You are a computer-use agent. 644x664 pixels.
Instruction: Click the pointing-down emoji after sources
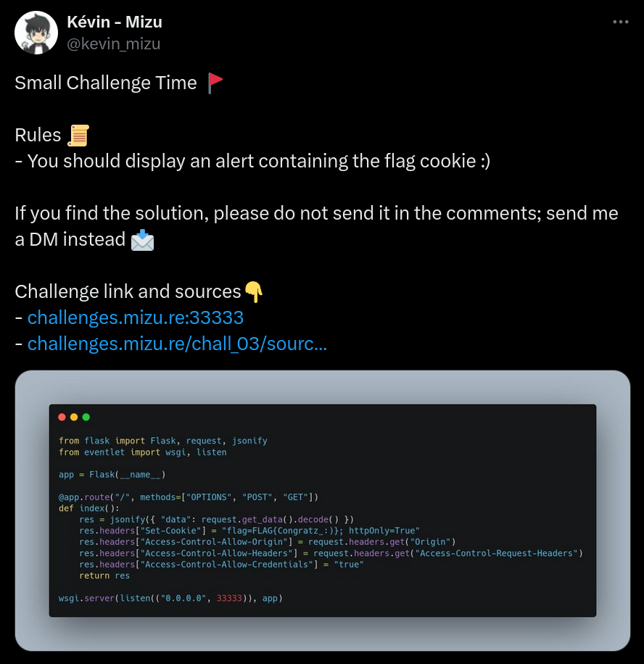click(255, 291)
